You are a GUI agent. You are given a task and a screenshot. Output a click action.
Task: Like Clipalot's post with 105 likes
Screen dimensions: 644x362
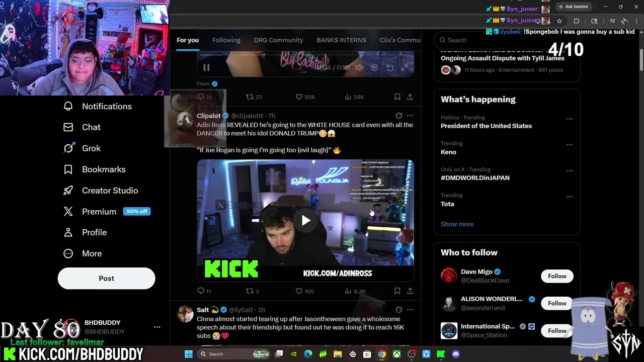tap(304, 291)
